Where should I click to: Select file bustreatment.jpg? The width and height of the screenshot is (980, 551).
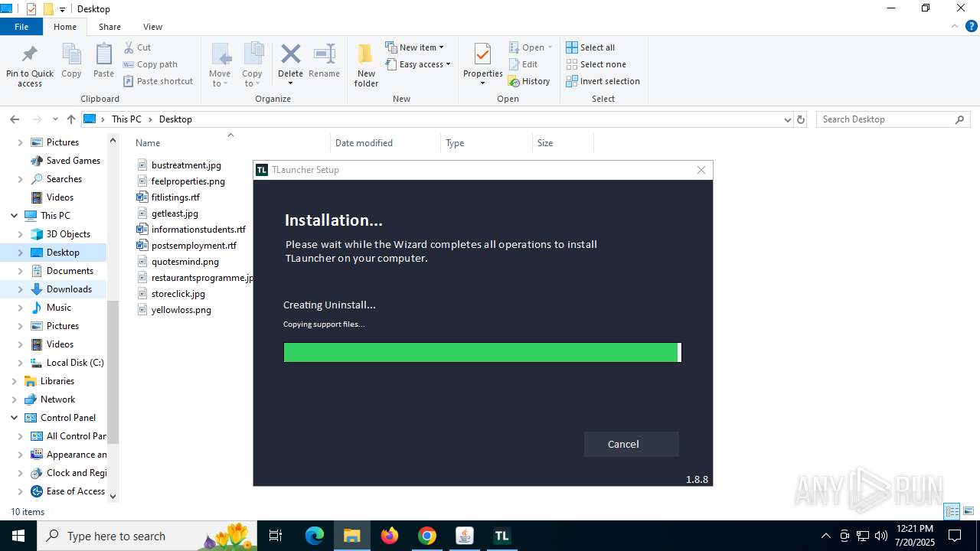[x=186, y=165]
